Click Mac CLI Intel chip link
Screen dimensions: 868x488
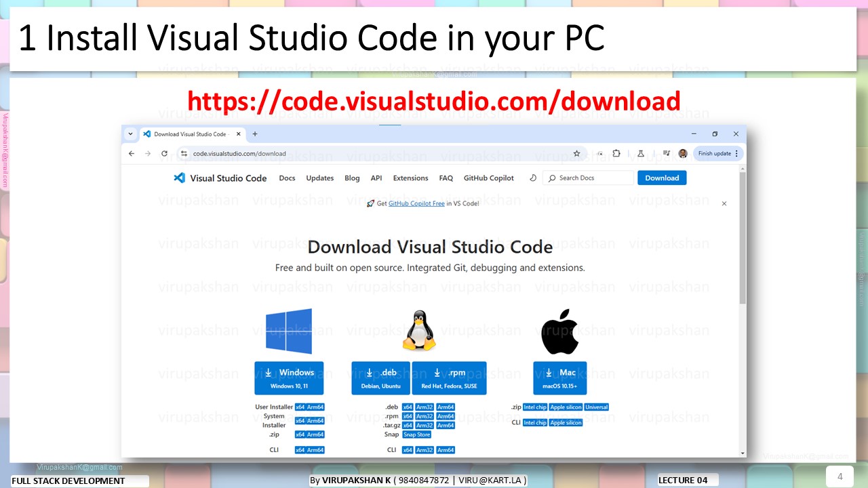[535, 423]
